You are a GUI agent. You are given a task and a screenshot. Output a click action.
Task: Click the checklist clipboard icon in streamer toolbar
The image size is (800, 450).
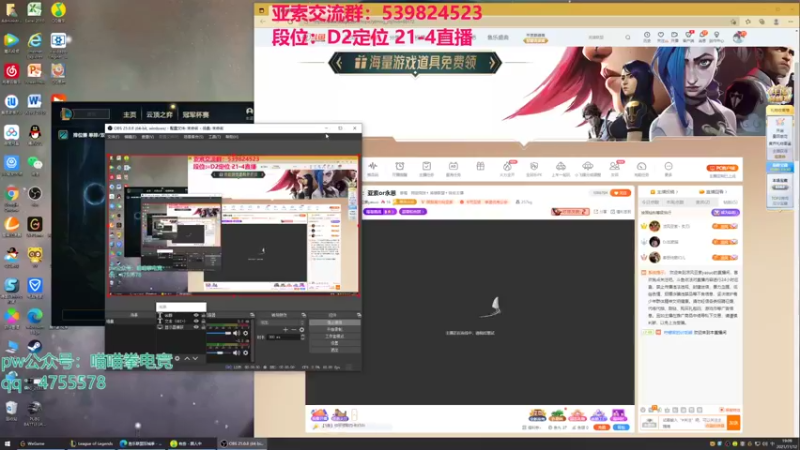point(427,166)
